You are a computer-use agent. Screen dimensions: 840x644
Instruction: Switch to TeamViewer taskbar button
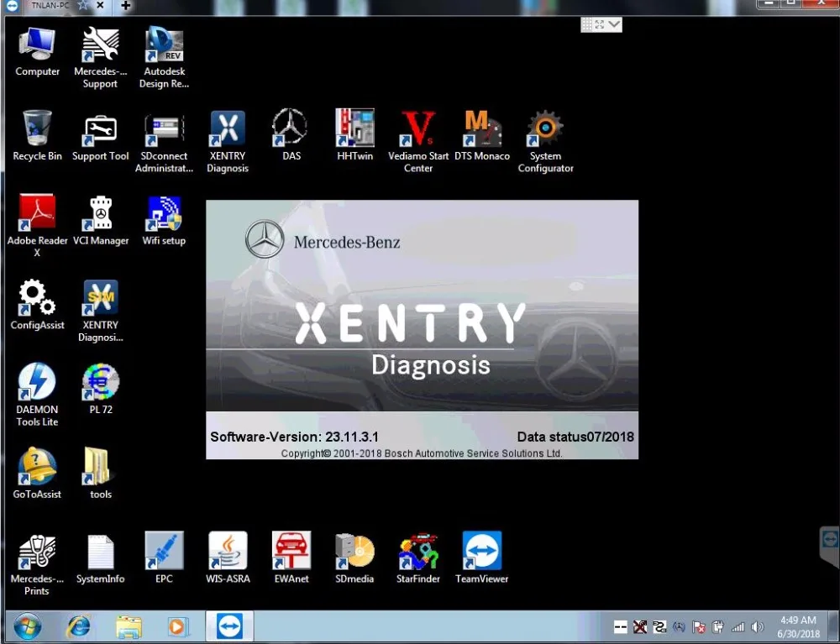coord(229,626)
